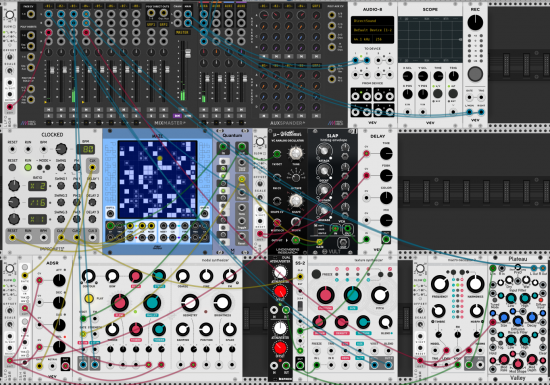Adjust the TRIG knob on Scope
This screenshot has height=385, width=550.
[454, 76]
